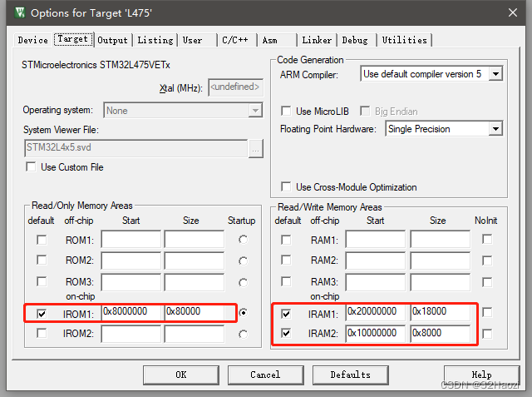The height and width of the screenshot is (397, 532).
Task: Browse for System Viewer File with ellipsis button
Action: tap(256, 148)
